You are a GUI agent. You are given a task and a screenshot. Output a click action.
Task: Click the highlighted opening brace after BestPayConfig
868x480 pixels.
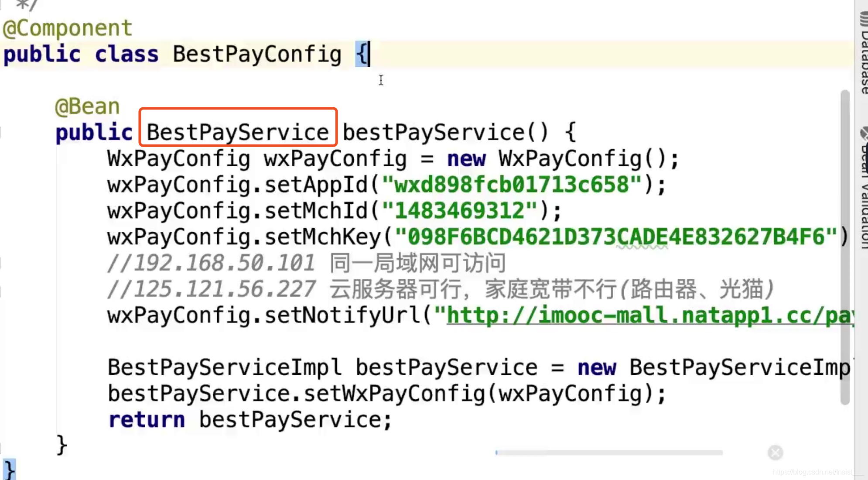(x=362, y=55)
